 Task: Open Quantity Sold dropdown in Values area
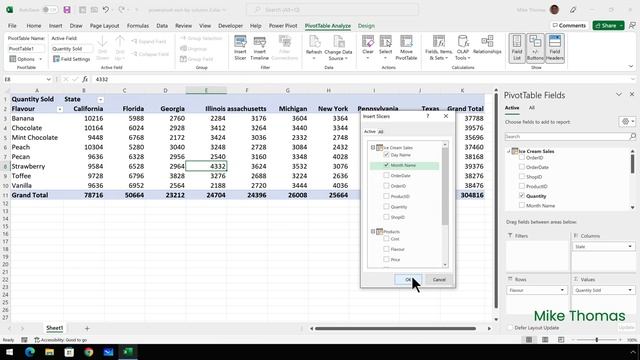tap(630, 290)
